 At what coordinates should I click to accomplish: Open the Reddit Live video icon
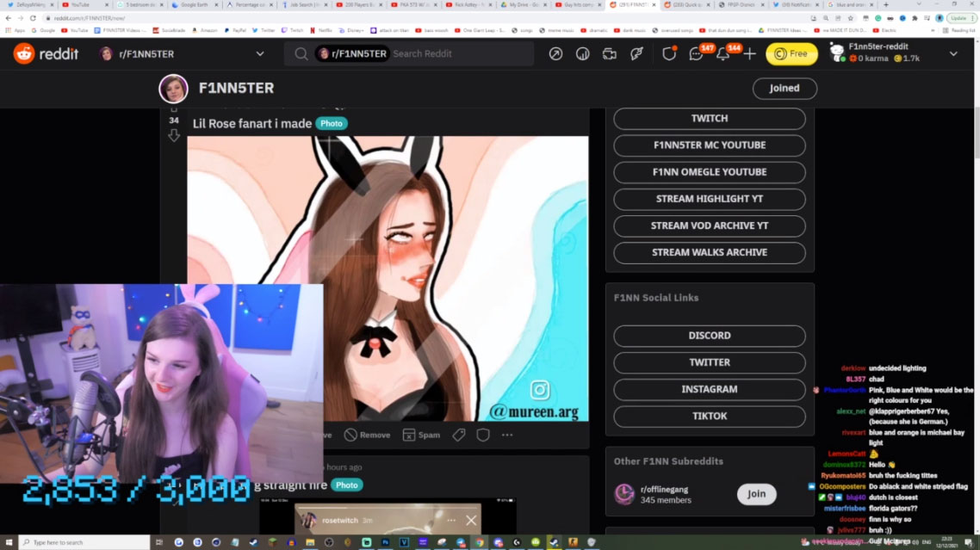click(610, 53)
